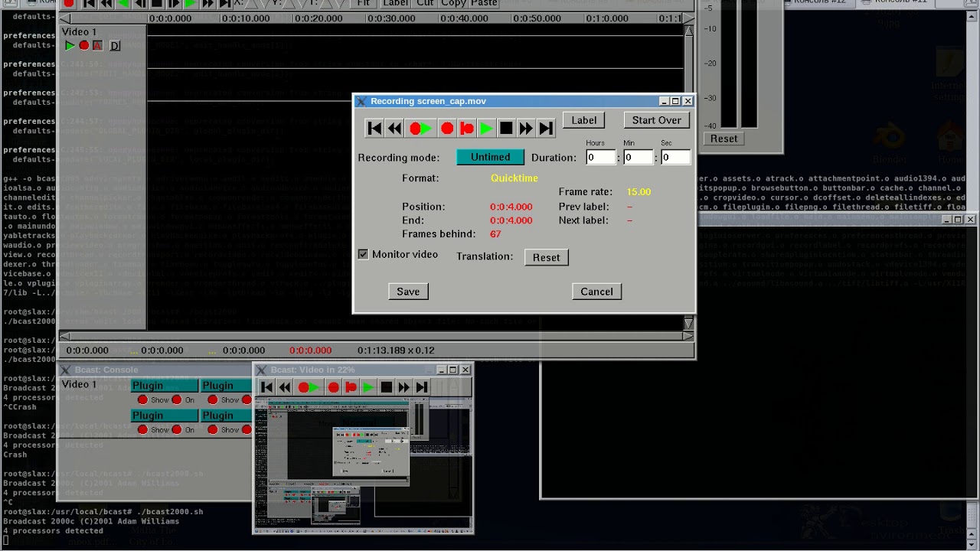980x551 pixels.
Task: Click the Record button in Bcast Video window
Action: click(334, 387)
